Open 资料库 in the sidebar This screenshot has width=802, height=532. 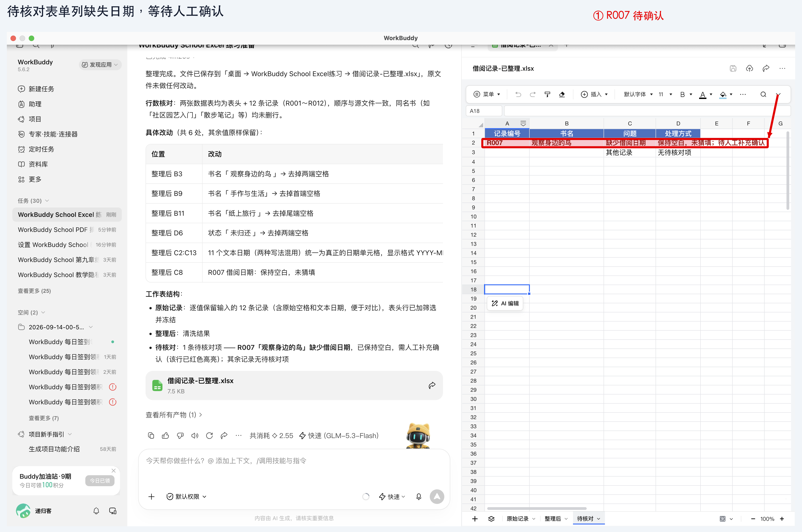coord(33,164)
